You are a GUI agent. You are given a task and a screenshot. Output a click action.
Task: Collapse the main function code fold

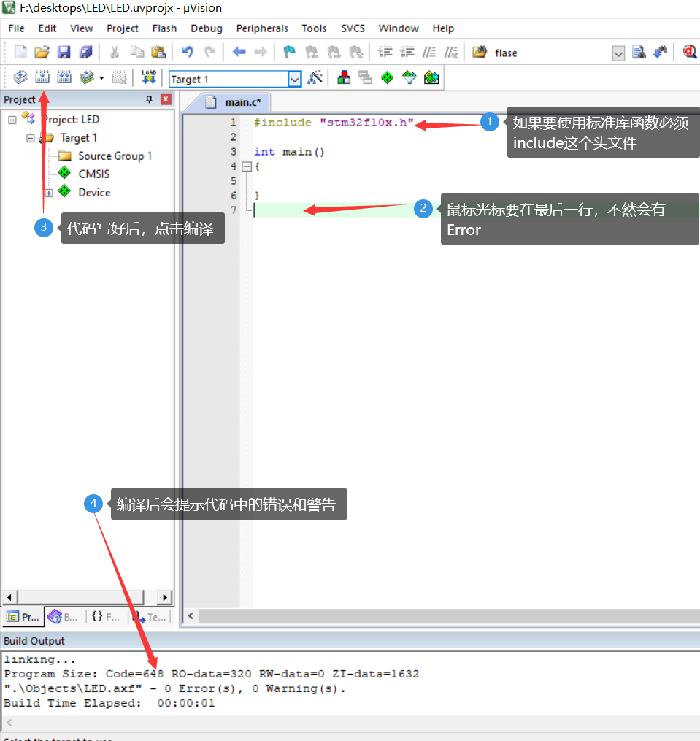[x=246, y=166]
